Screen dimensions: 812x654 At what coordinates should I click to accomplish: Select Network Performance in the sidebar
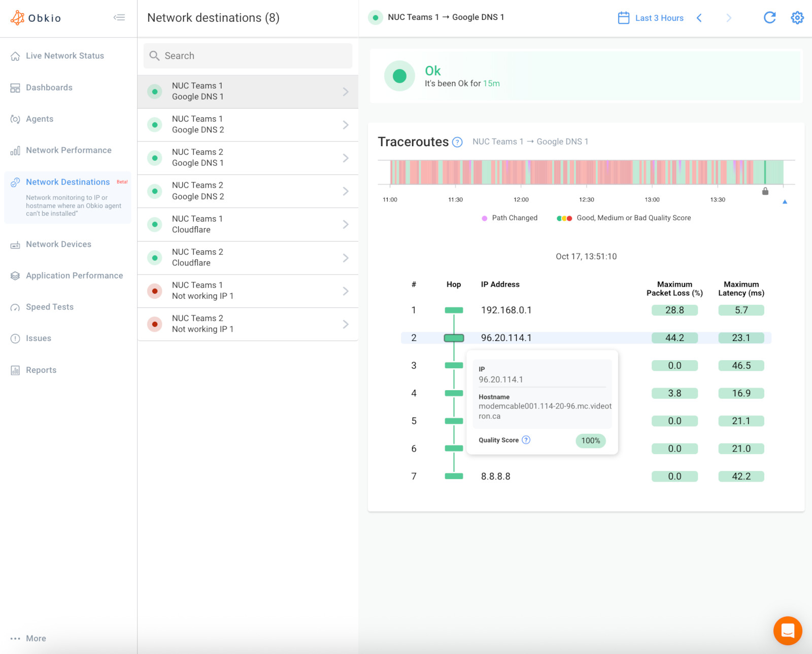click(x=69, y=150)
